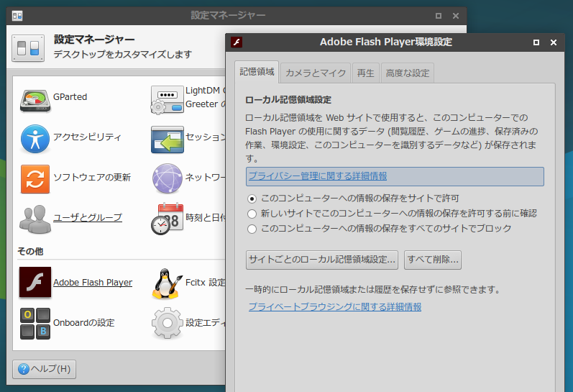Click the アクセシビリティ accessibility icon

(35, 139)
